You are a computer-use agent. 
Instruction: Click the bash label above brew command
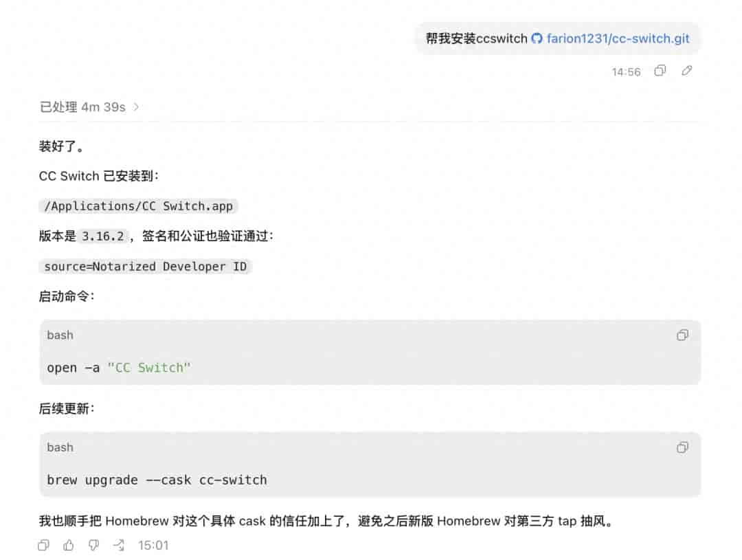click(60, 447)
